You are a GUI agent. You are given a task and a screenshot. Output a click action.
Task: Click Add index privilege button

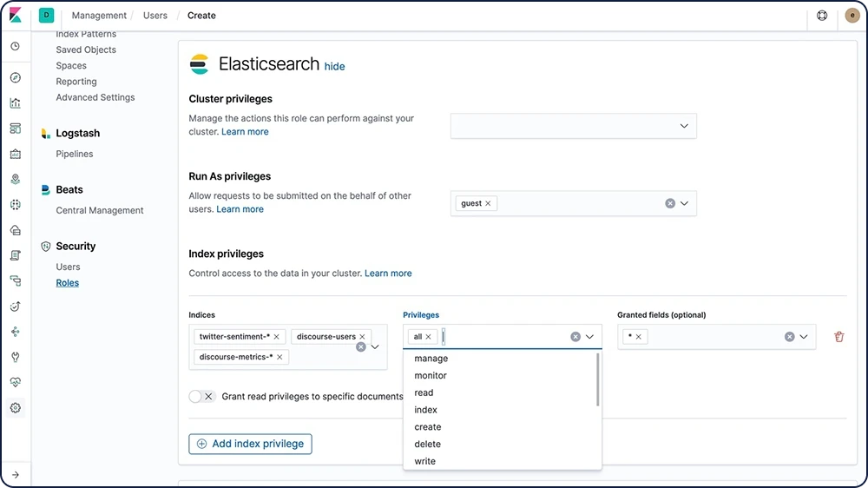(x=250, y=444)
